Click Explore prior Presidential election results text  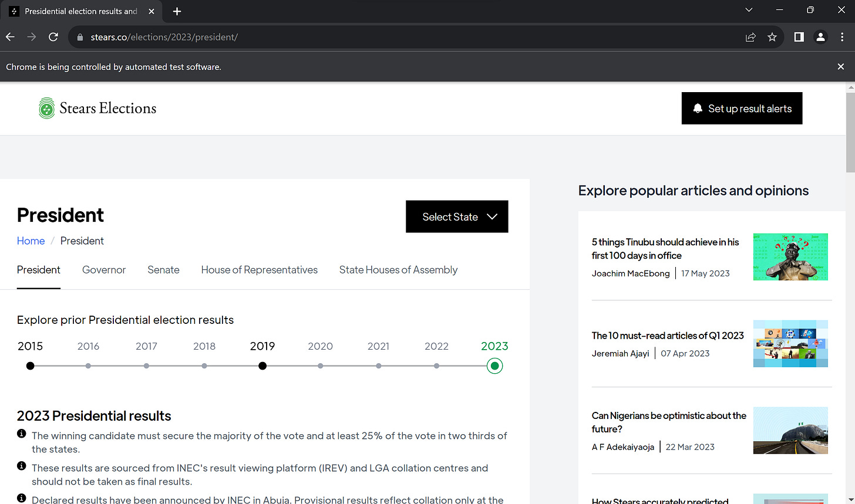[x=125, y=320]
